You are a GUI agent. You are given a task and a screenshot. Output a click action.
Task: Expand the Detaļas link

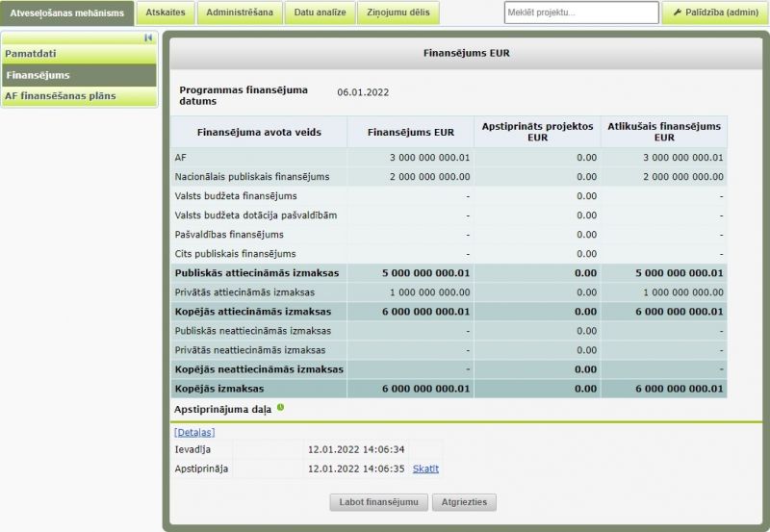click(x=194, y=433)
